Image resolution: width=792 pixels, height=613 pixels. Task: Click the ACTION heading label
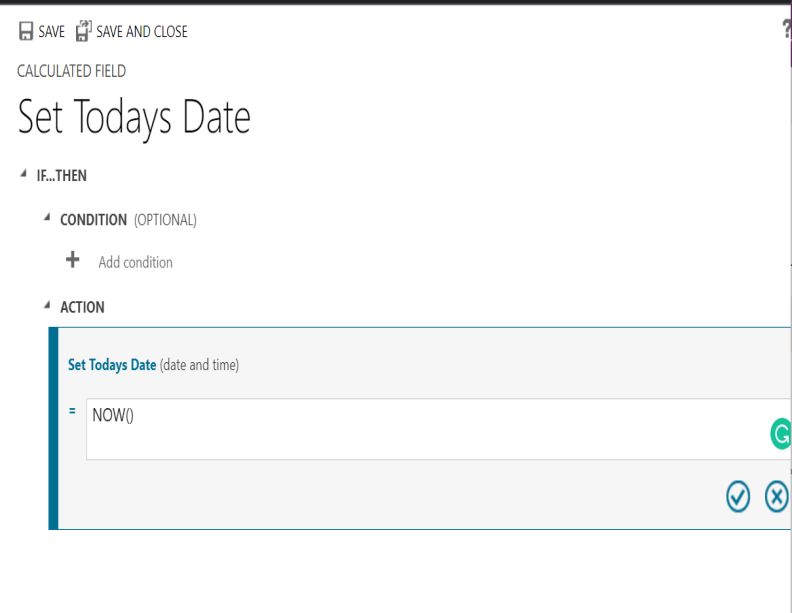tap(82, 307)
